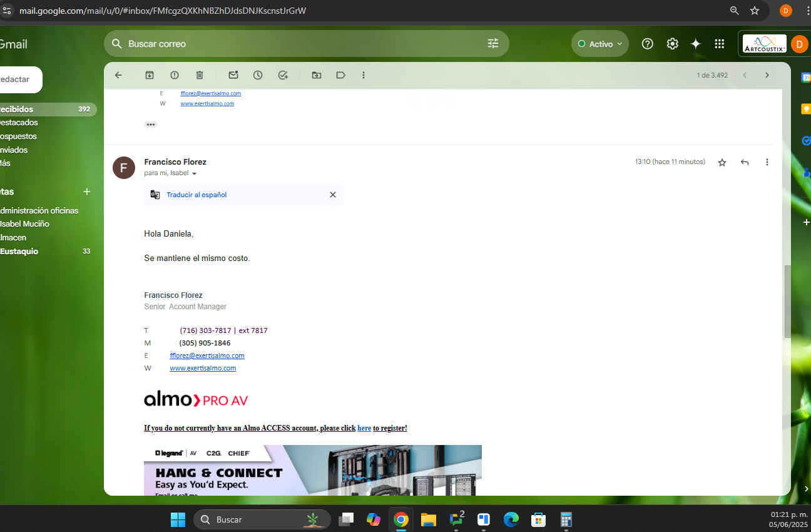Open Google Keep side panel icon
This screenshot has width=811, height=532.
pyautogui.click(x=806, y=109)
